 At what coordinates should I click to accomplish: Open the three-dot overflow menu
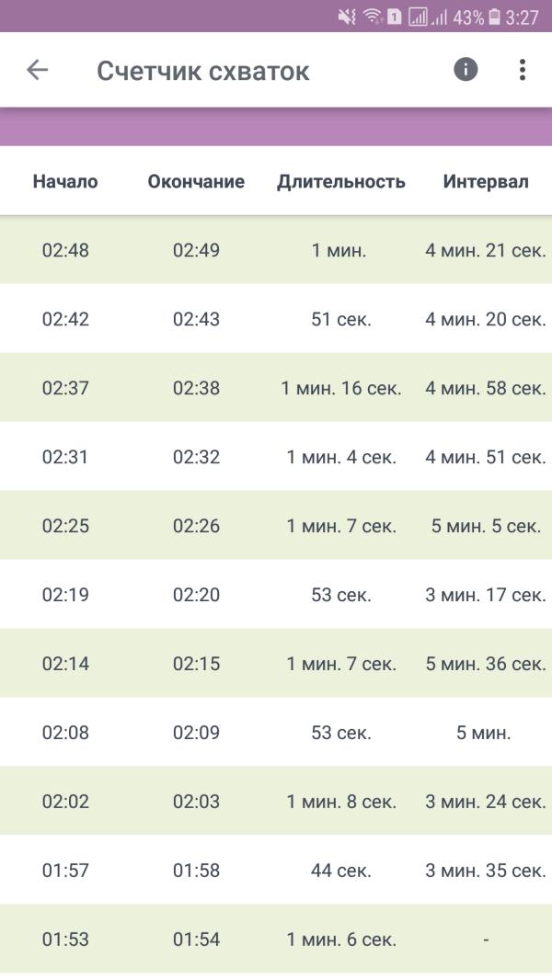(522, 70)
